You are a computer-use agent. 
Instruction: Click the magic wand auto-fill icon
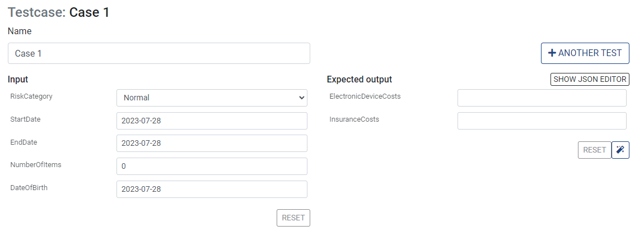[620, 150]
